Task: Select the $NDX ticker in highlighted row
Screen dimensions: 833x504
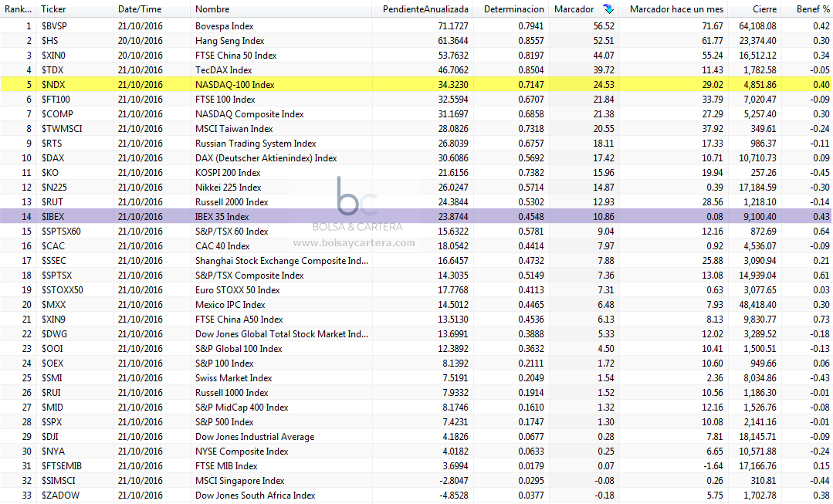Action: point(53,84)
